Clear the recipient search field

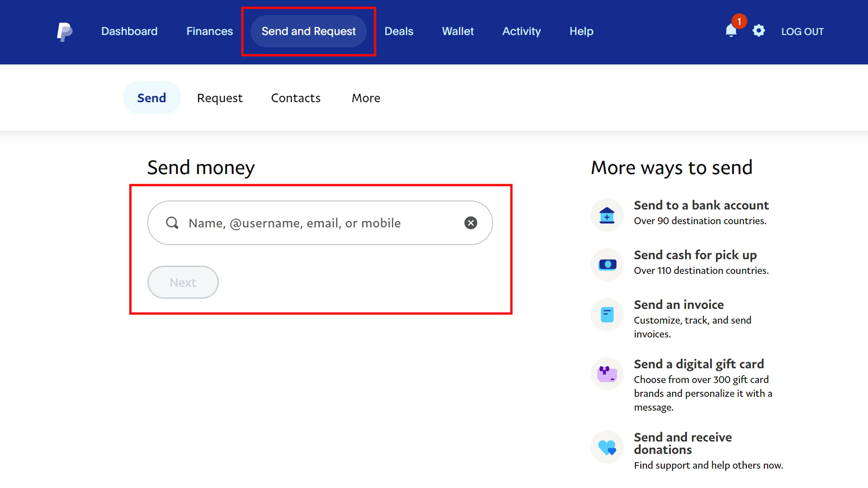(x=470, y=223)
